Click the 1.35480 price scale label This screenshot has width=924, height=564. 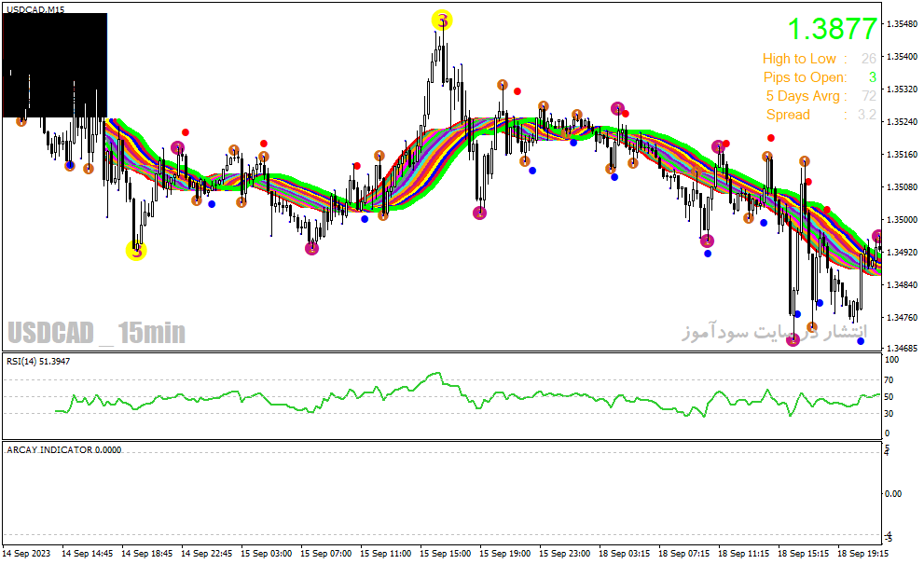tap(903, 24)
